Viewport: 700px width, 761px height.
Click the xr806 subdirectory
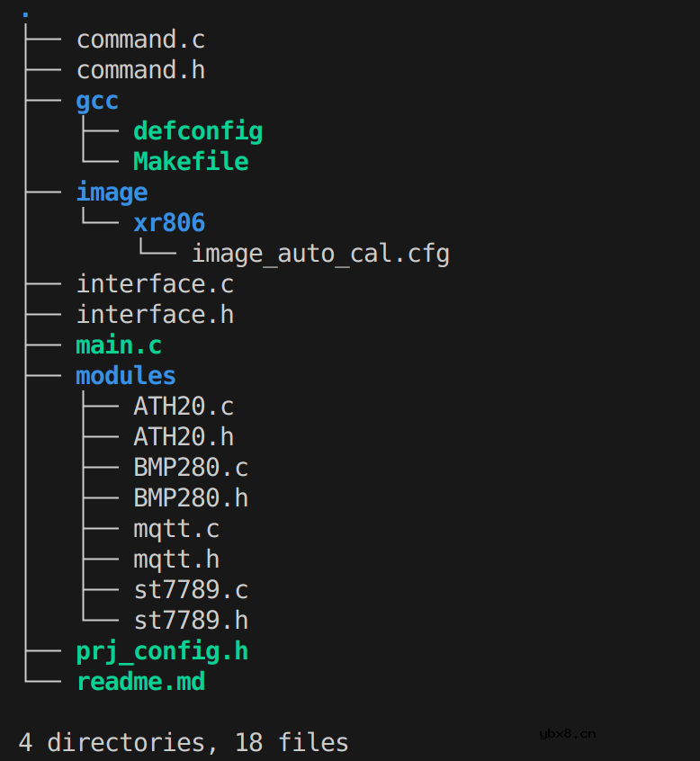[x=169, y=223]
